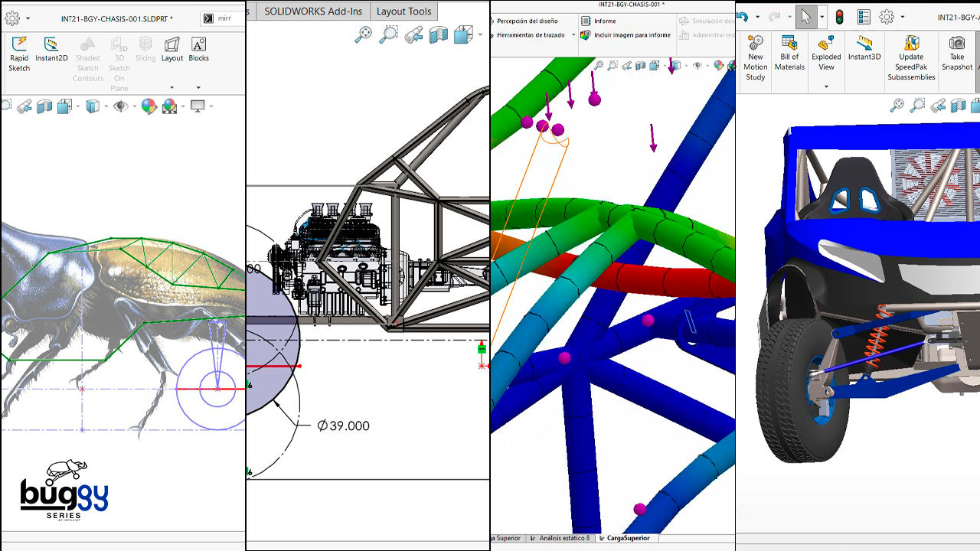The height and width of the screenshot is (551, 980).
Task: Toggle Section View in second panel
Action: (438, 34)
